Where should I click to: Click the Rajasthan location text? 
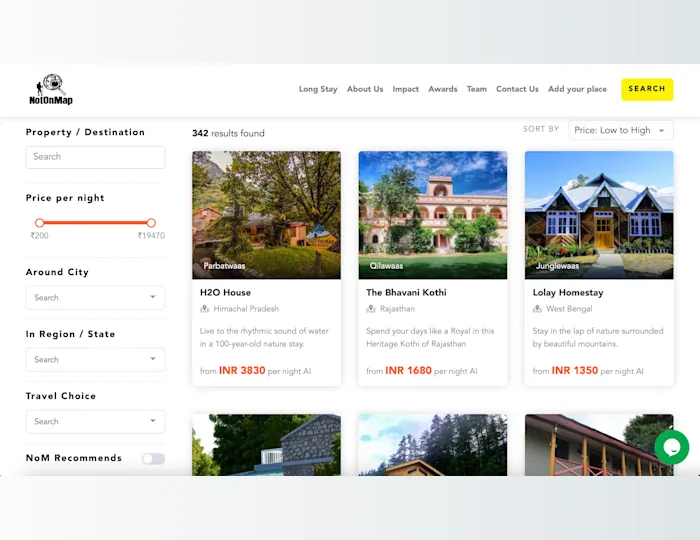pyautogui.click(x=397, y=309)
